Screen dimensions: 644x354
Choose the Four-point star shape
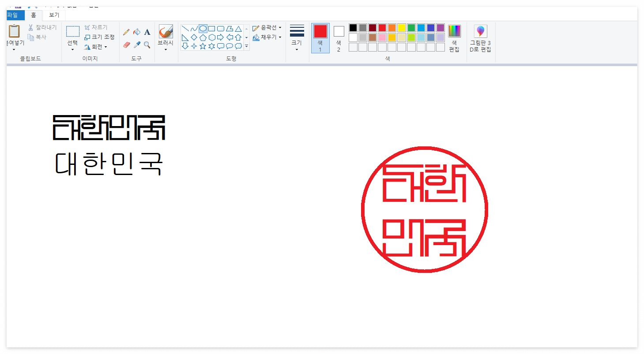pyautogui.click(x=194, y=46)
